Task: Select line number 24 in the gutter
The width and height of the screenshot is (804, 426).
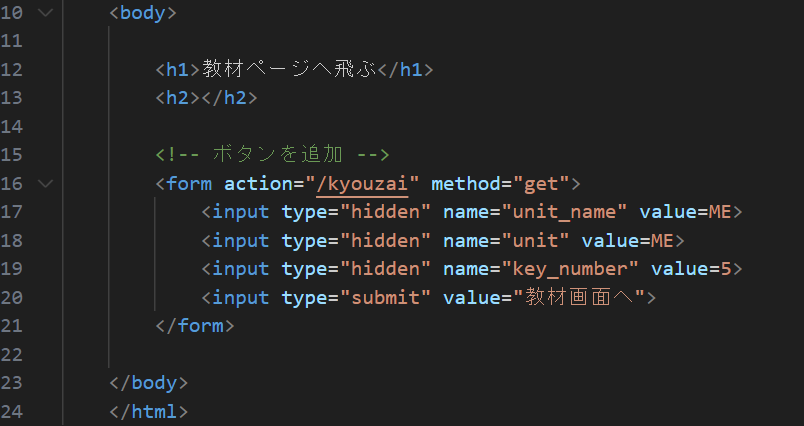Action: point(13,411)
